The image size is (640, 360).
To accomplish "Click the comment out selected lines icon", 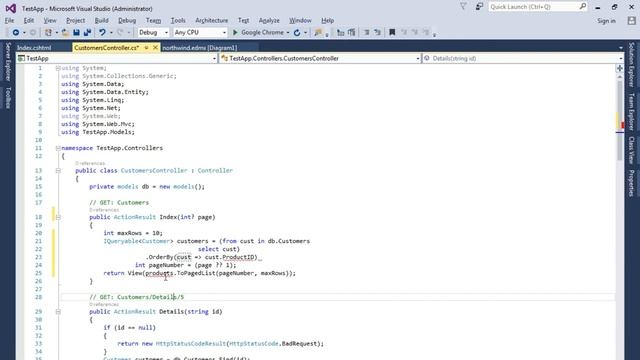I will [367, 33].
